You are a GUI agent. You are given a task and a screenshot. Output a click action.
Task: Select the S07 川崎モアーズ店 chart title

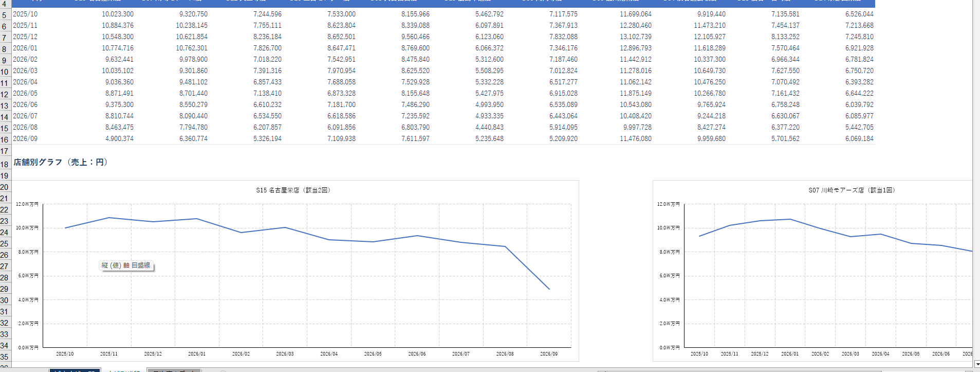tap(853, 190)
